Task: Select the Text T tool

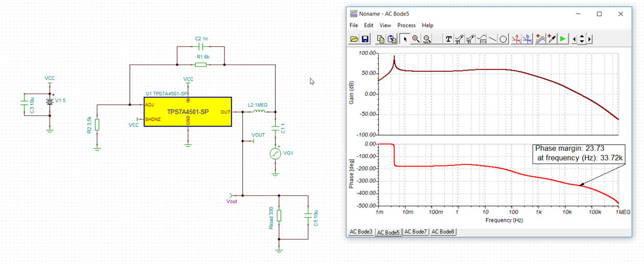Action: coord(449,39)
